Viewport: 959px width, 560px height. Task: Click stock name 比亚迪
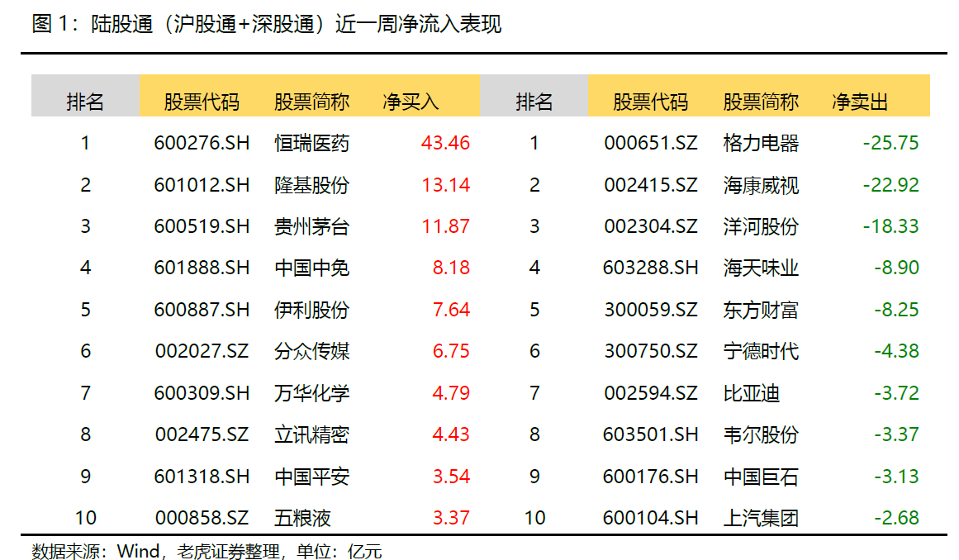point(752,392)
